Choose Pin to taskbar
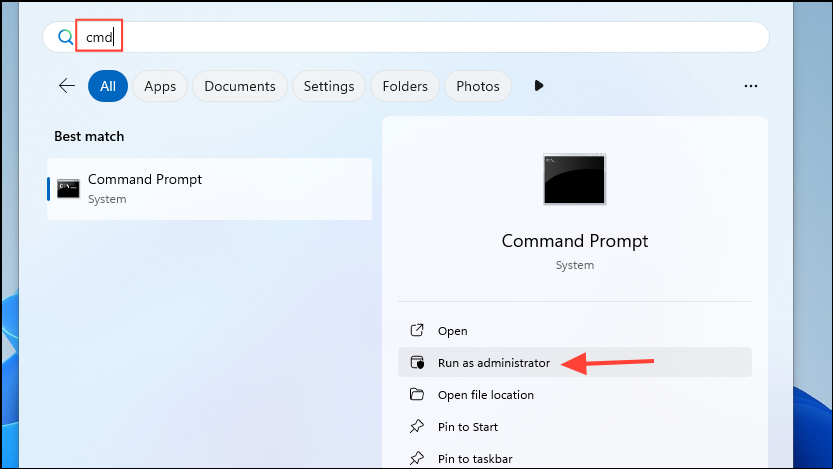This screenshot has height=469, width=833. click(x=575, y=458)
